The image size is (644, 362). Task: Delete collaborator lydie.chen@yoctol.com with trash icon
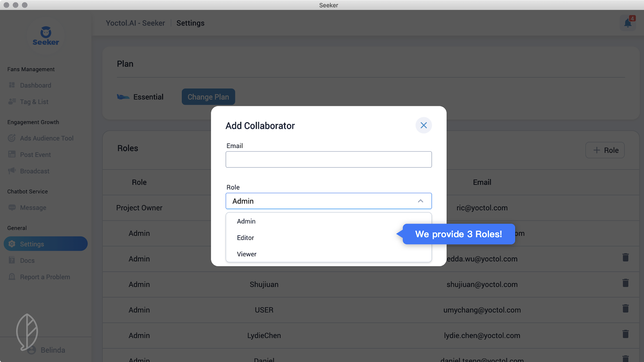tap(625, 334)
